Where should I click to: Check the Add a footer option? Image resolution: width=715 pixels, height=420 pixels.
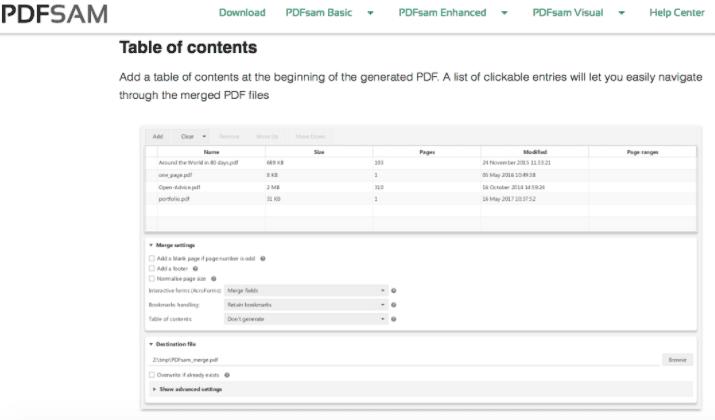click(152, 268)
